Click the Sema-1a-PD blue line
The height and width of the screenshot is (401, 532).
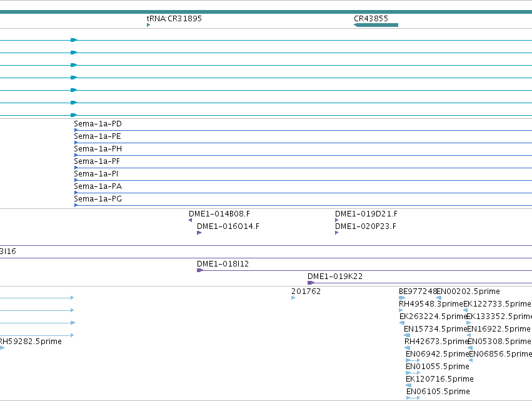(303, 130)
